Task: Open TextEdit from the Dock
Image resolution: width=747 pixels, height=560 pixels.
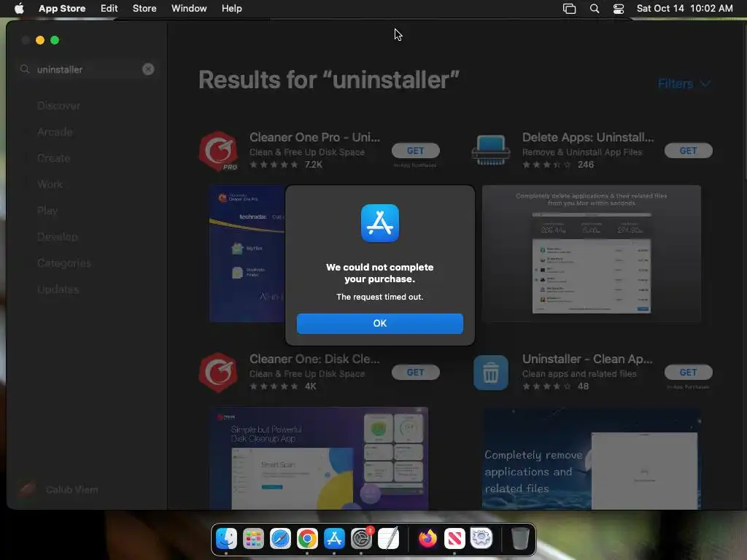Action: 388,539
